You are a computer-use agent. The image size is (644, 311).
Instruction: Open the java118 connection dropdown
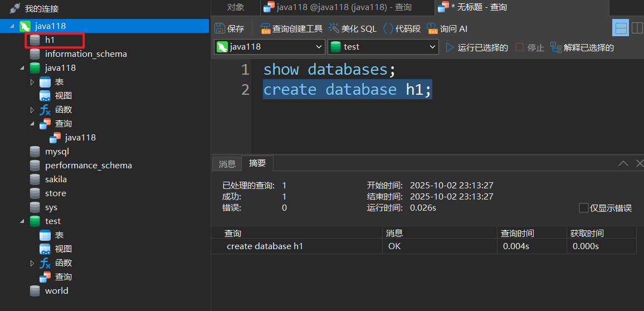[270, 47]
